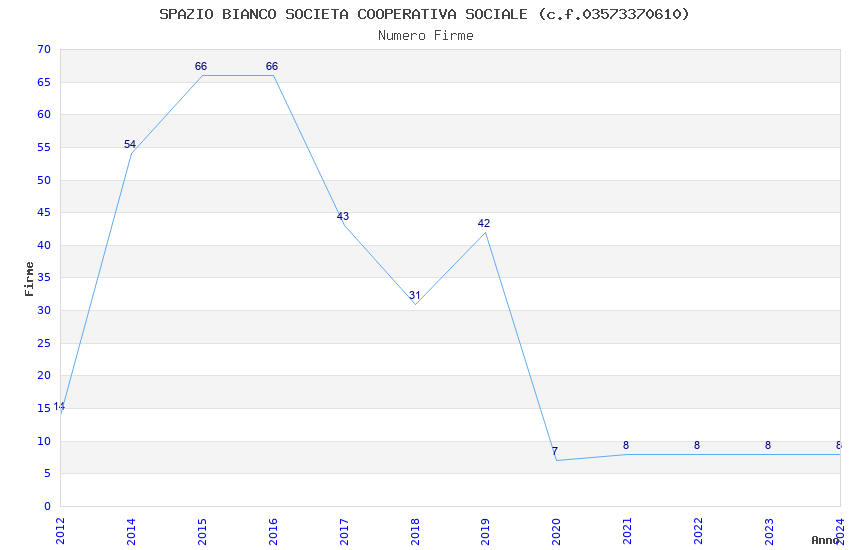This screenshot has height=550, width=850.
Task: Click the data label '8' above 2022
Action: click(697, 445)
